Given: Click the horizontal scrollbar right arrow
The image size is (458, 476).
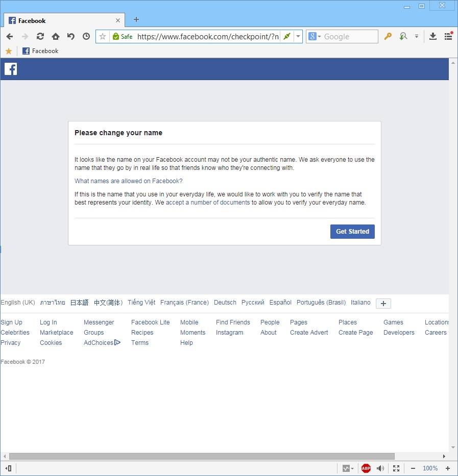Looking at the screenshot, I should pos(444,456).
